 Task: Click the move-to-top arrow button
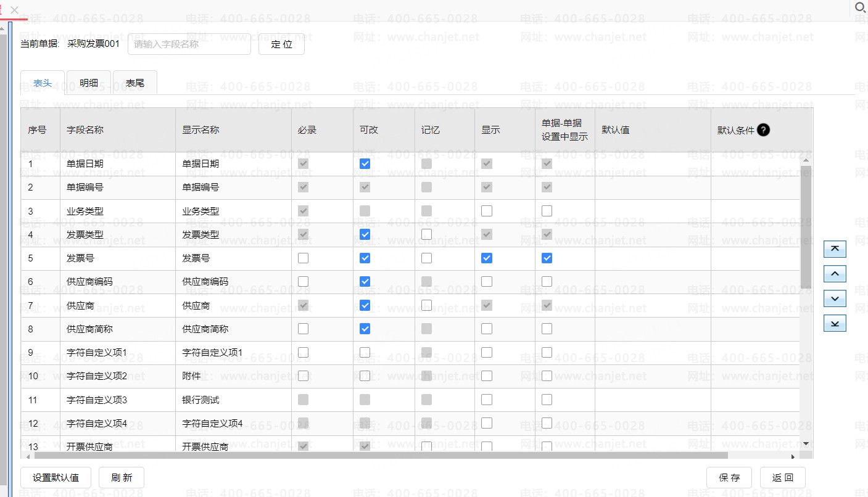[835, 249]
